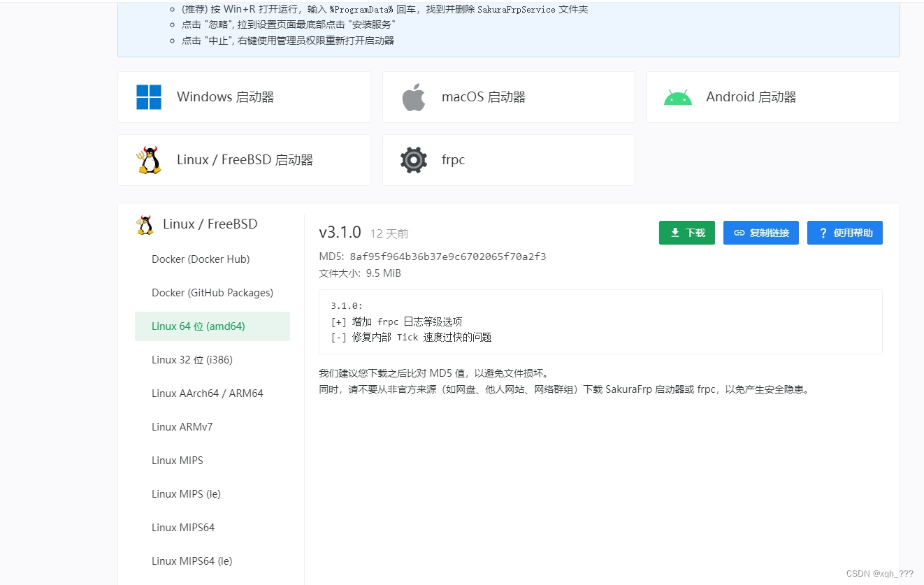The width and height of the screenshot is (924, 585).
Task: Click the Tux penguin icon on Linux/FreeBSD card
Action: click(148, 159)
